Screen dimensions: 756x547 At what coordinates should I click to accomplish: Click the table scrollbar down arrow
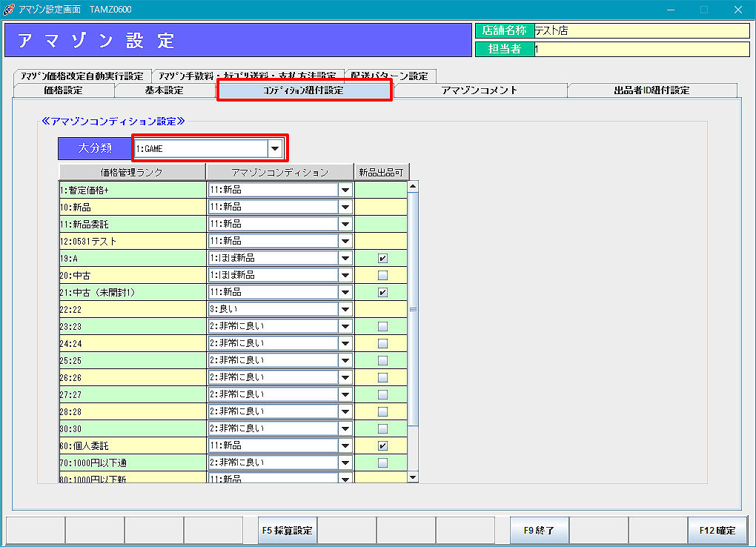tap(413, 477)
